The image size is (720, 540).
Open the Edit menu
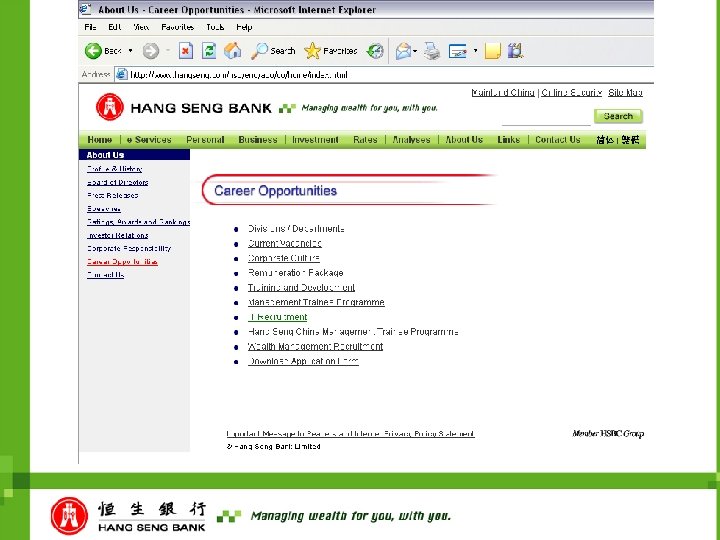tap(114, 28)
